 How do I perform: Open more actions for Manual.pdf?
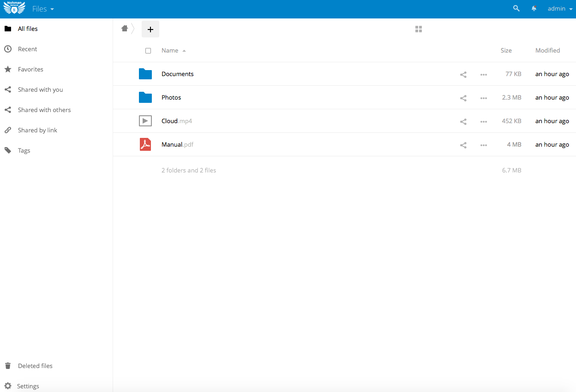click(x=483, y=145)
